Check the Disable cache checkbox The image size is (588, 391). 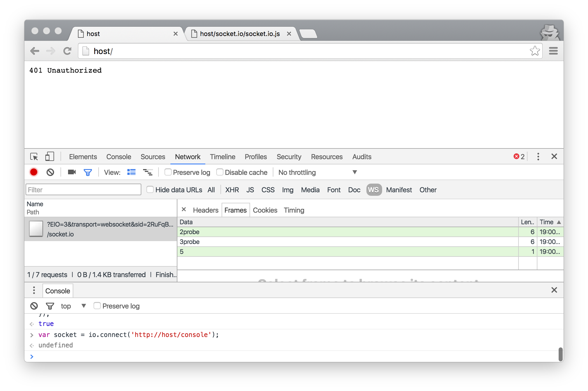click(x=220, y=172)
